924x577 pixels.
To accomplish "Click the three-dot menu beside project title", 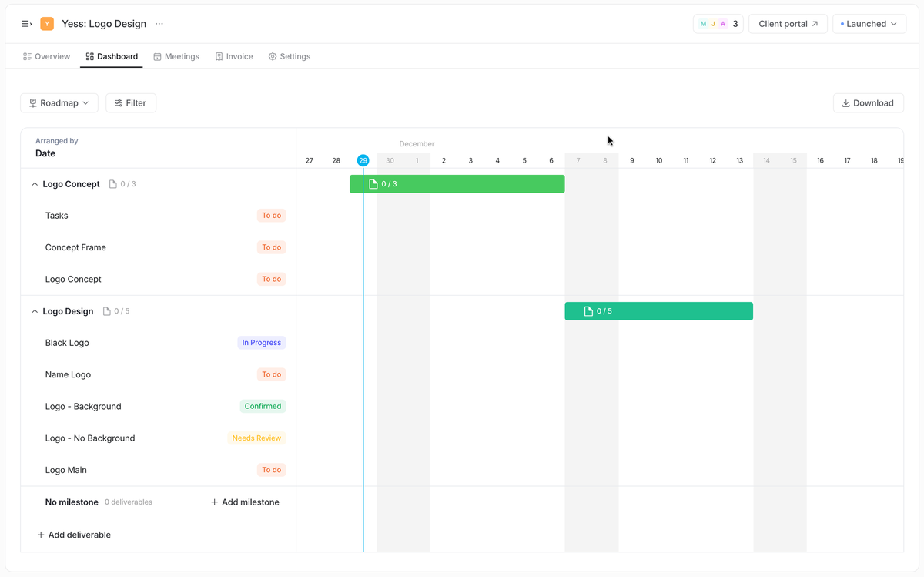I will click(x=159, y=23).
